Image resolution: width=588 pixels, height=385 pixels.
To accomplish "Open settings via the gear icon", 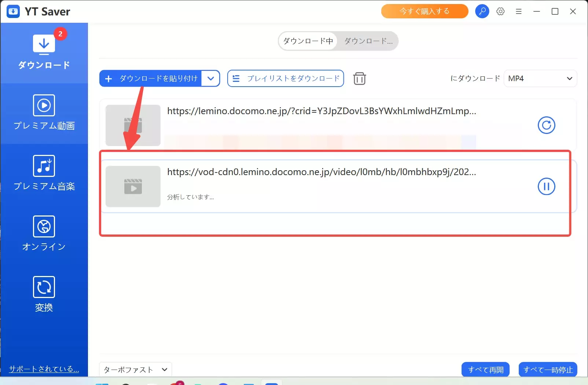I will pos(500,11).
